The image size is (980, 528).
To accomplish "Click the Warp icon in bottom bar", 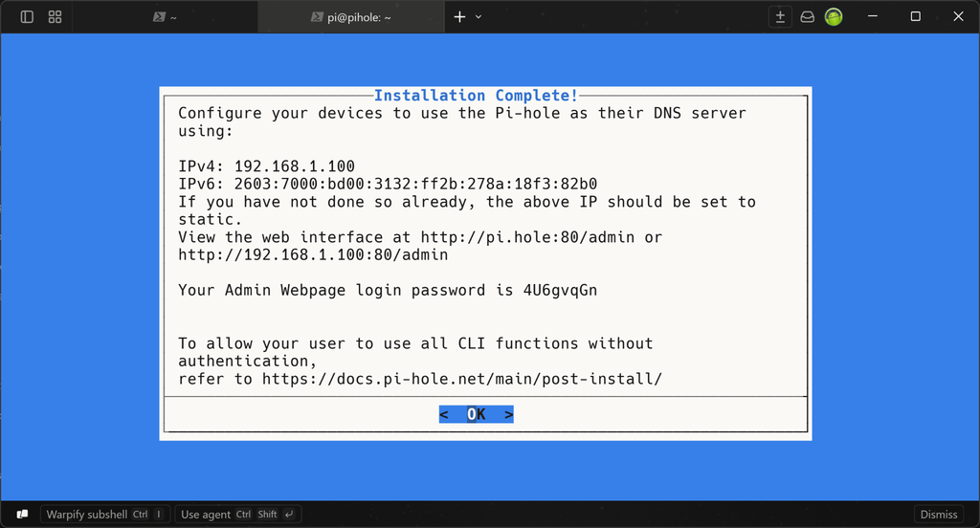I will [x=23, y=514].
